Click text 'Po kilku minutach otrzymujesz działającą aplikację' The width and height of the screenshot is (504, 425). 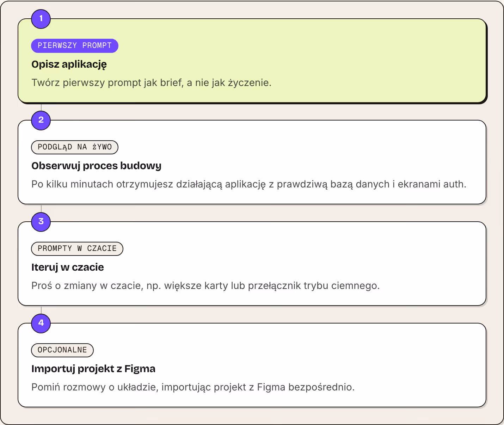(x=148, y=184)
